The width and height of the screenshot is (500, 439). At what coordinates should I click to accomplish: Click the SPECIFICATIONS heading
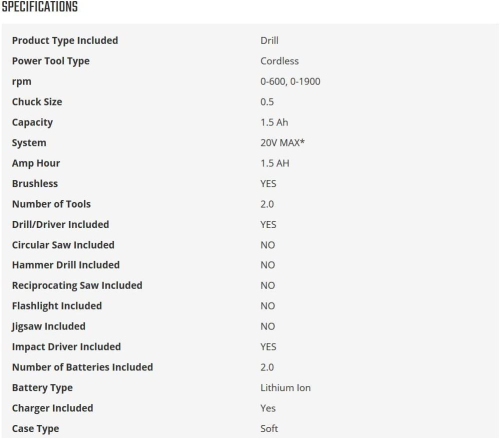(40, 7)
